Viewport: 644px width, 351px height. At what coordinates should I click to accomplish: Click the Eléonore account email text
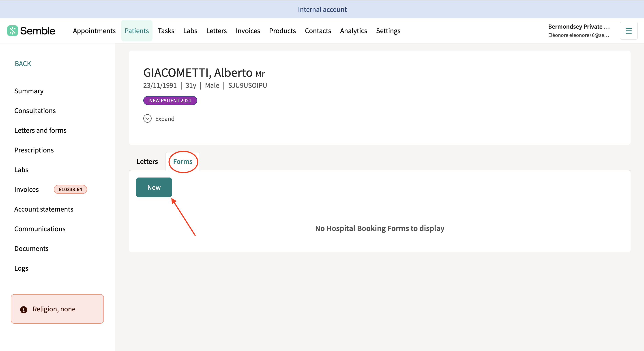point(578,35)
